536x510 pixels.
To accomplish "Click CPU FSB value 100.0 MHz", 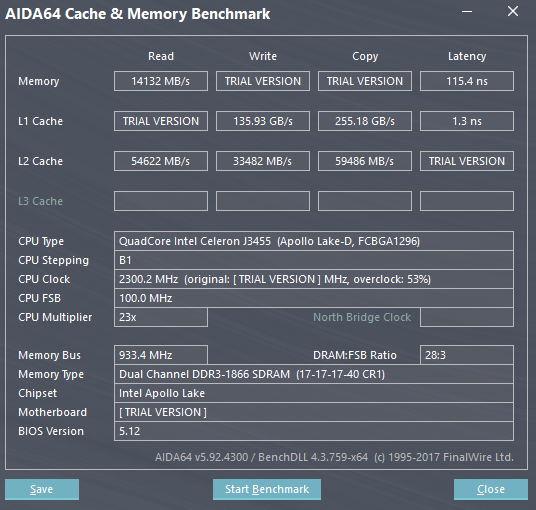I will coord(314,298).
